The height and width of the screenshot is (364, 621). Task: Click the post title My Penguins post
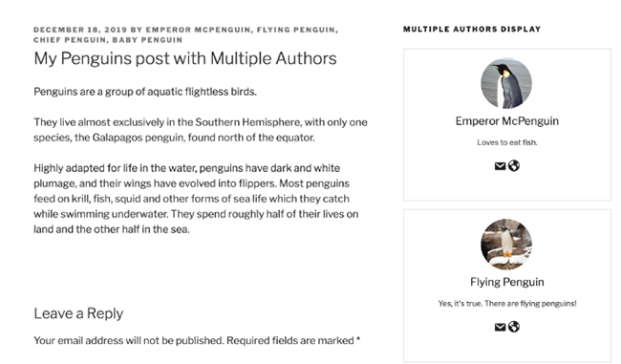[185, 58]
